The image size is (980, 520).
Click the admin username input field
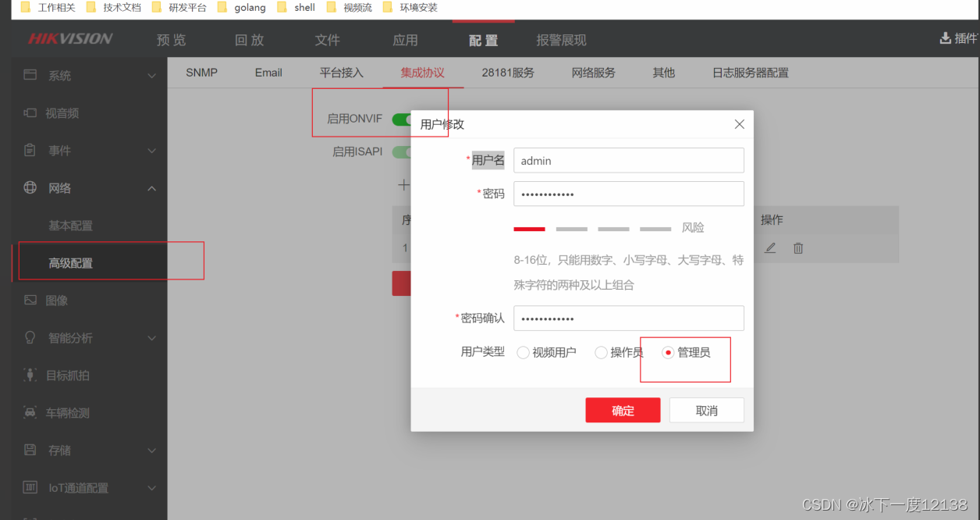click(628, 160)
